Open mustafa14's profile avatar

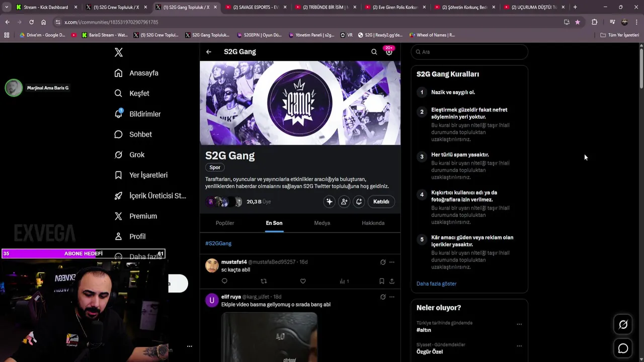pos(212,265)
